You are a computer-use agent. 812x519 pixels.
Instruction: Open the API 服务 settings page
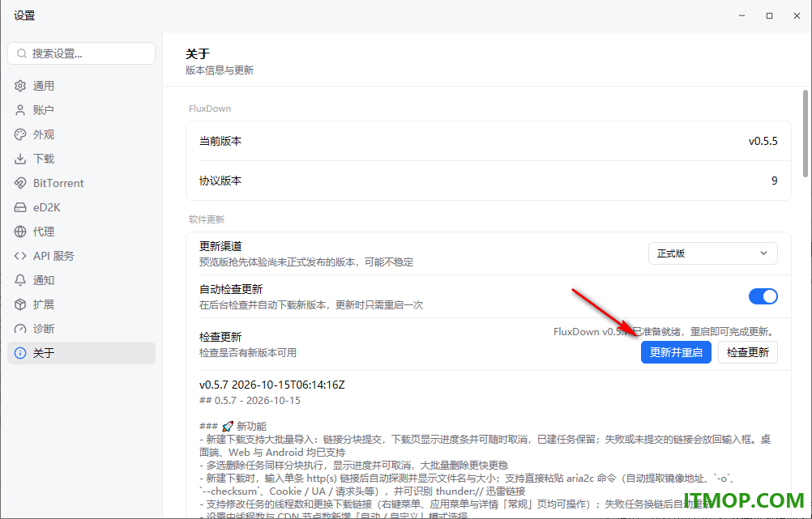point(81,256)
